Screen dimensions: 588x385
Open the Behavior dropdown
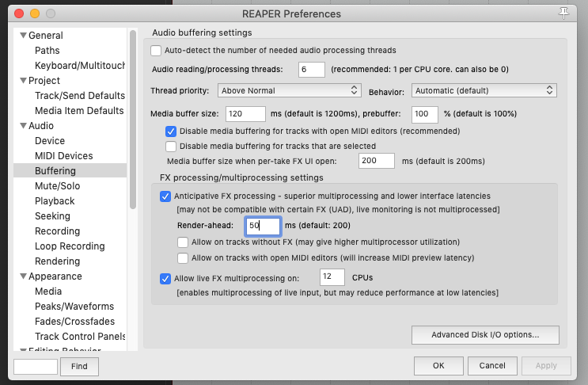coord(484,90)
